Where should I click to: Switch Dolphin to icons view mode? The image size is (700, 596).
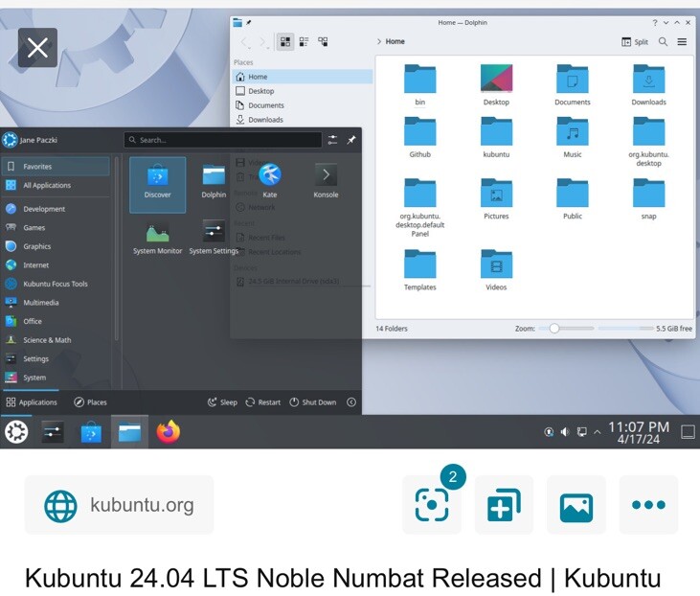click(285, 41)
